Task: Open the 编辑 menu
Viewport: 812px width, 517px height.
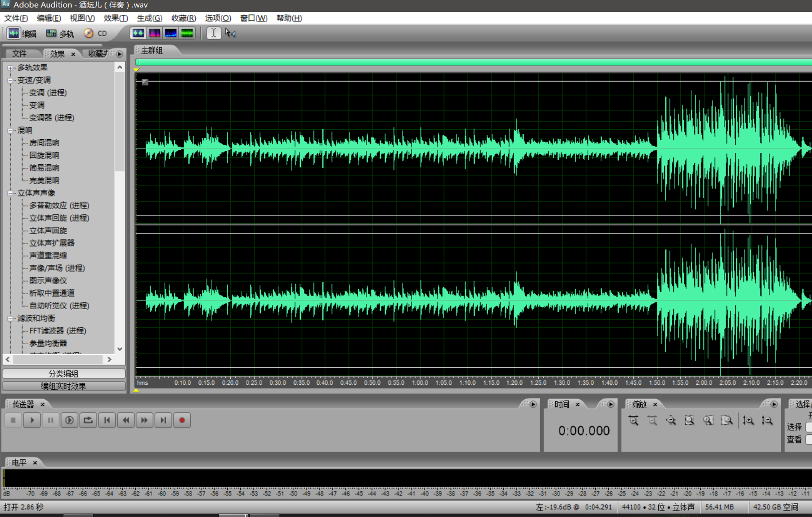Action: (49, 18)
